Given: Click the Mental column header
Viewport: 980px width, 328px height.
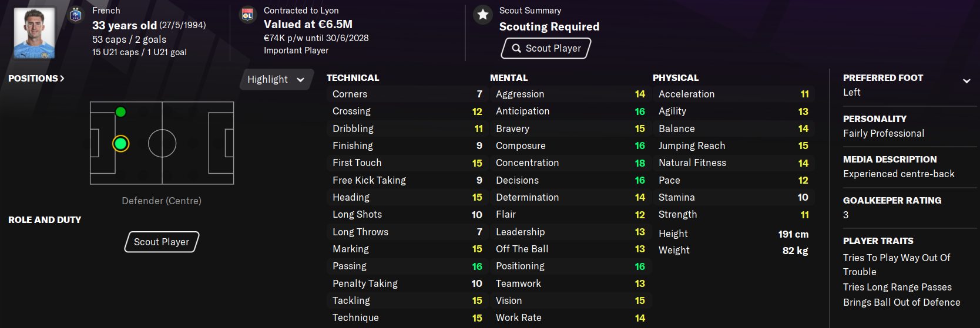Looking at the screenshot, I should point(509,77).
